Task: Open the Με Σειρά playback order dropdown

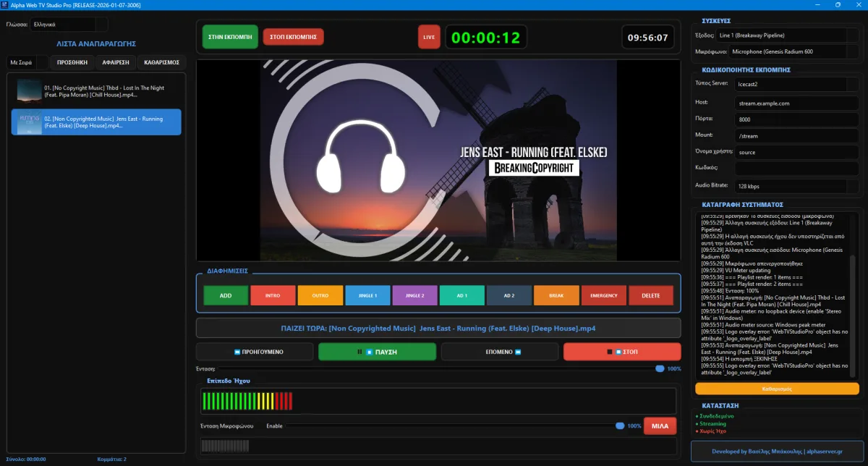Action: click(27, 62)
